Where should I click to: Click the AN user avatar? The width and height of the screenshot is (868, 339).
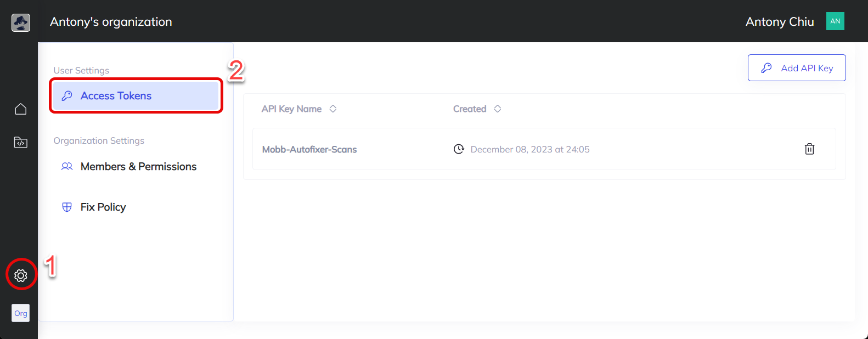(835, 21)
